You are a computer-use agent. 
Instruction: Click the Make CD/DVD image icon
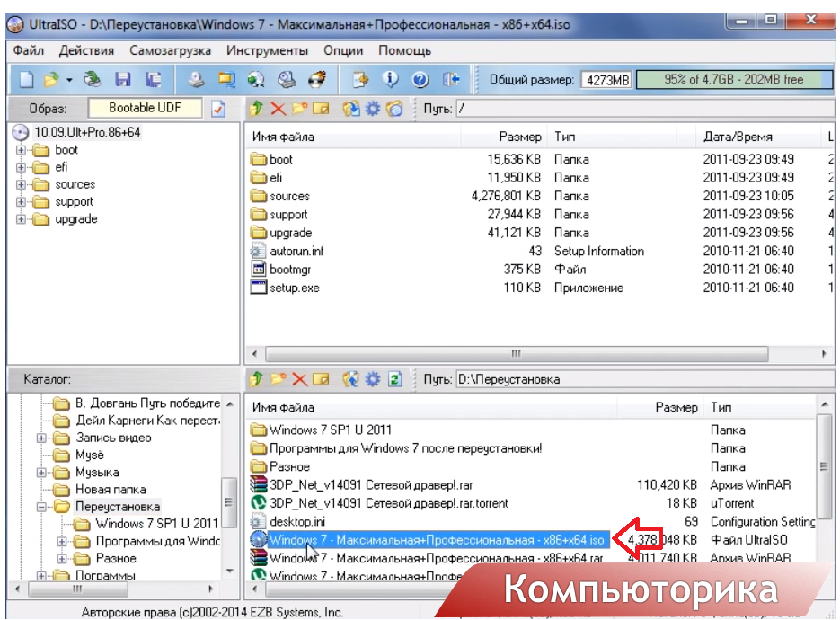coord(196,80)
